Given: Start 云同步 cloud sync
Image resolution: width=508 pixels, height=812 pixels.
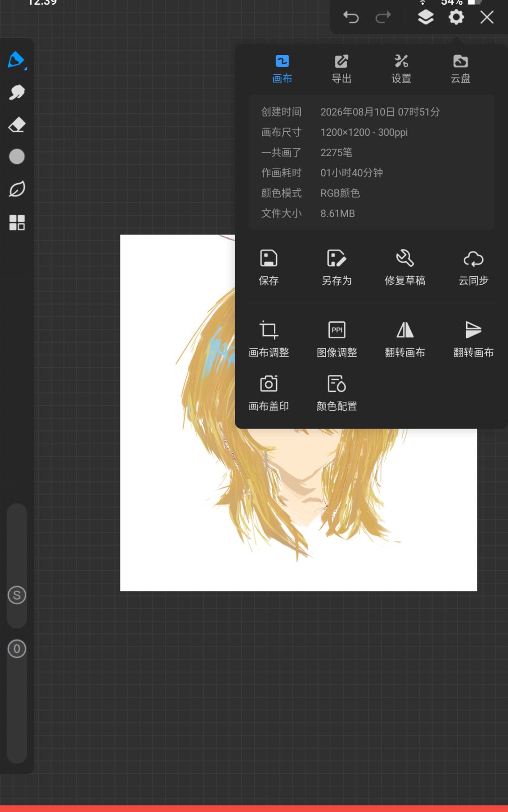Looking at the screenshot, I should [473, 267].
